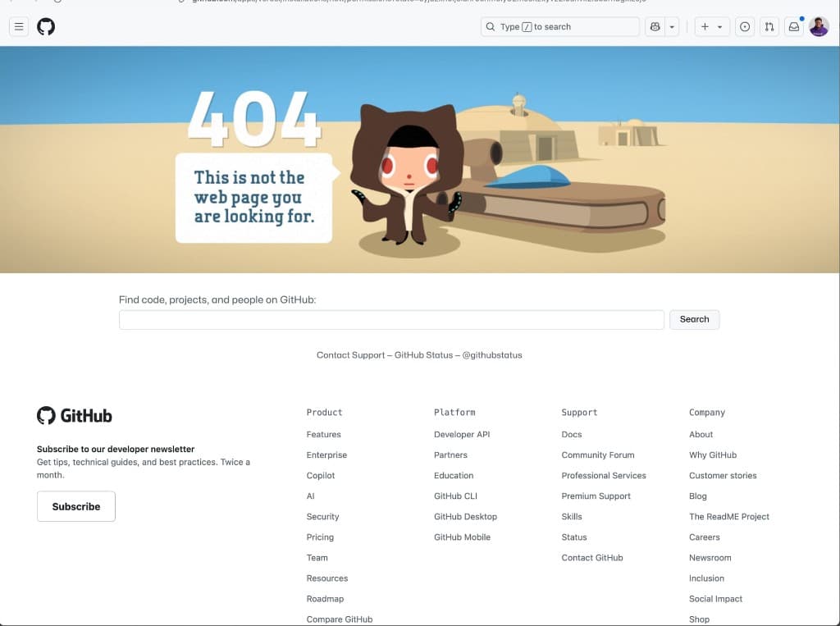Screen dimensions: 840x626
Task: Open the Security footer link
Action: click(x=322, y=517)
